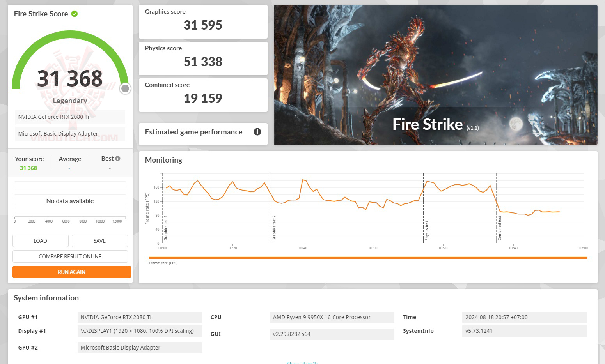This screenshot has width=605, height=364.
Task: Select the Physics score panel
Action: coord(203,58)
